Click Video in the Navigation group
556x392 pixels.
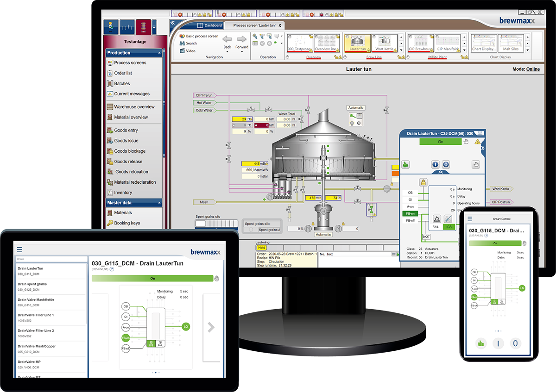187,51
